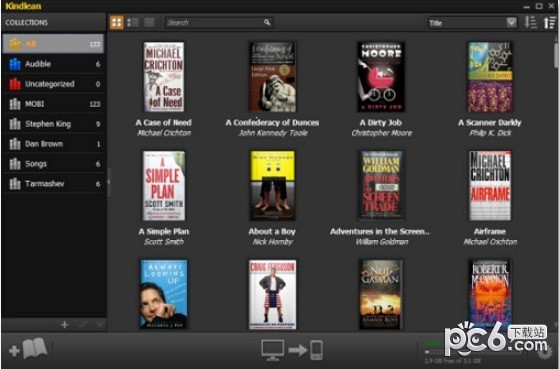Click author name Philip K. Dick

pos(490,133)
